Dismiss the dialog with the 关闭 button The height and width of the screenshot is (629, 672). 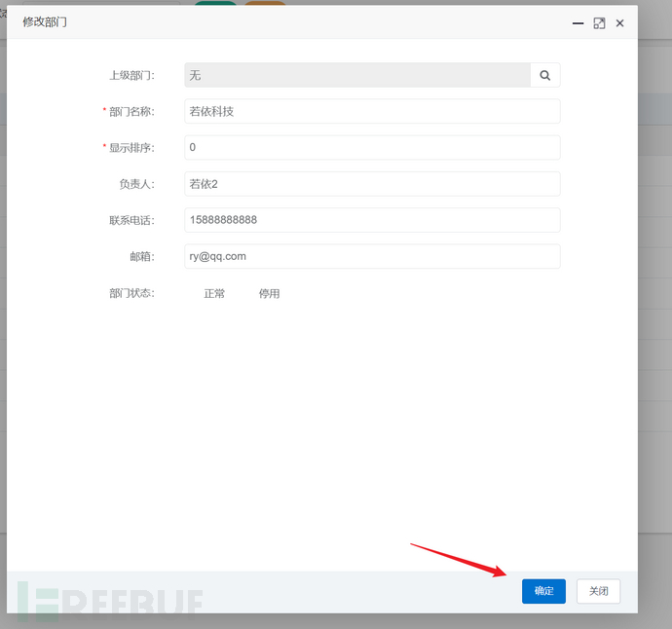pos(598,591)
